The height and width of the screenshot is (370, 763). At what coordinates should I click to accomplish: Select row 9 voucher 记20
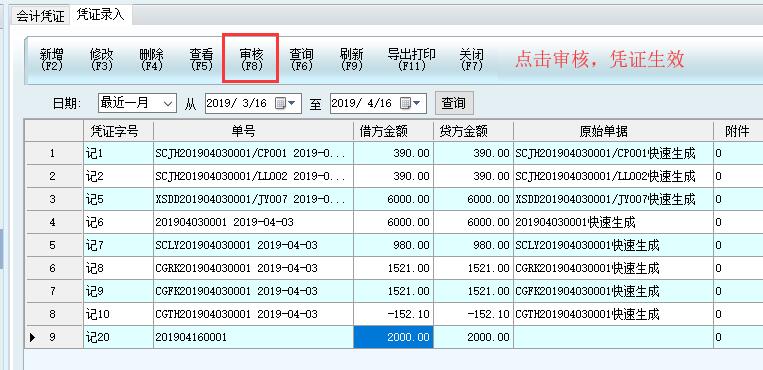118,337
